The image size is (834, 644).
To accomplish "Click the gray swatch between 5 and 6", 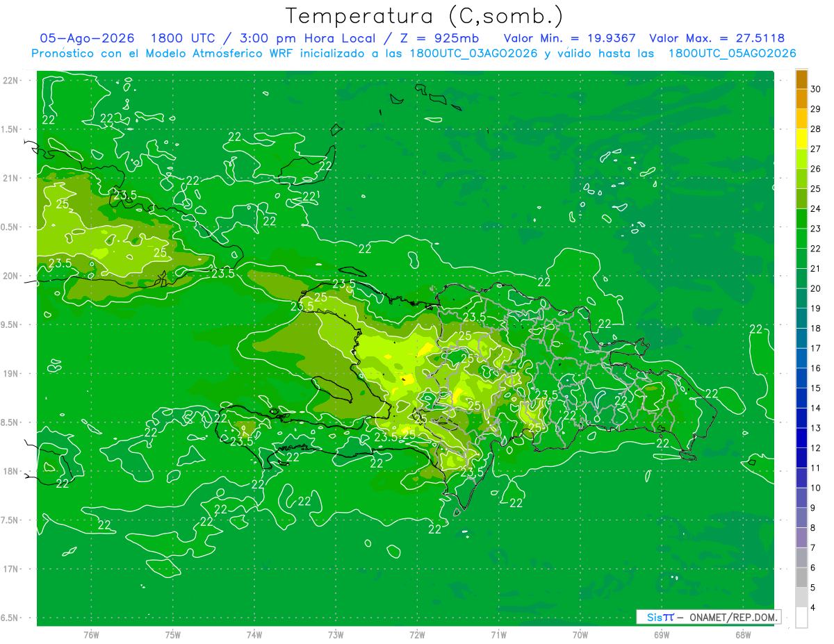I will (x=801, y=578).
